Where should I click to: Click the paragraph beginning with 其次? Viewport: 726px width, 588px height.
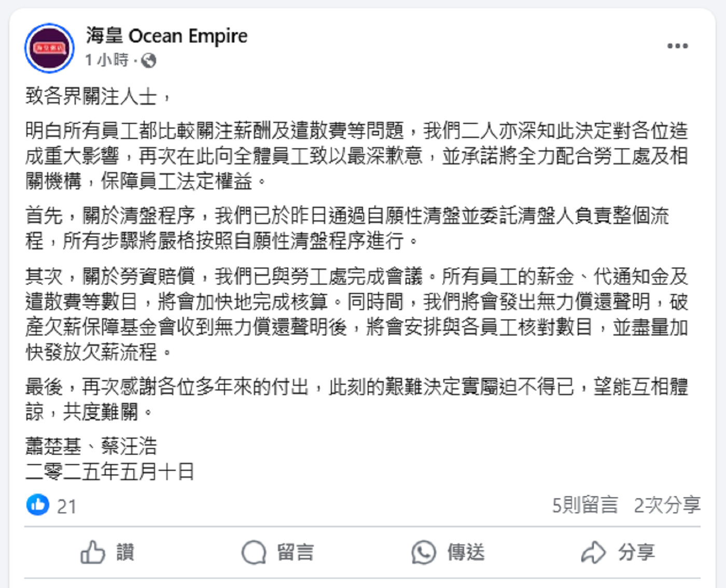356,314
